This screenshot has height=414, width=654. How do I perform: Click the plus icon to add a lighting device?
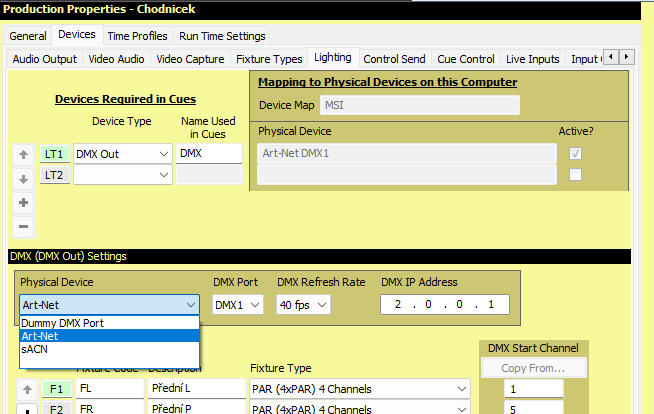(24, 202)
